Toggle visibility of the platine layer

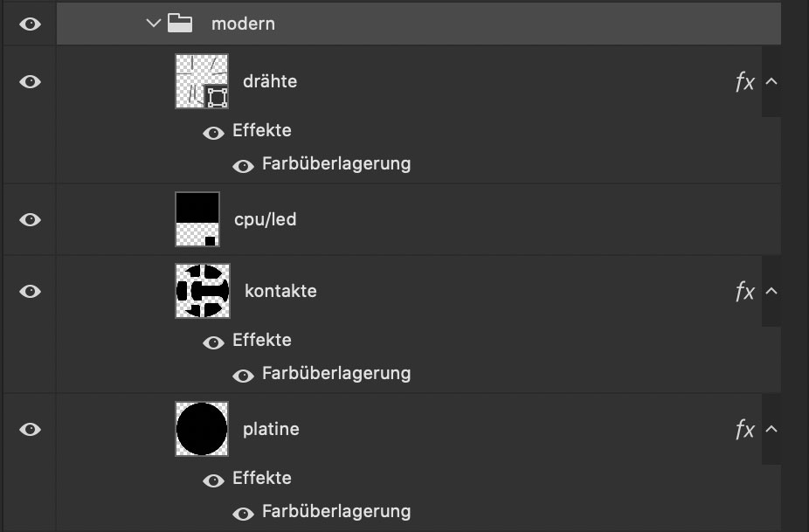click(x=30, y=429)
